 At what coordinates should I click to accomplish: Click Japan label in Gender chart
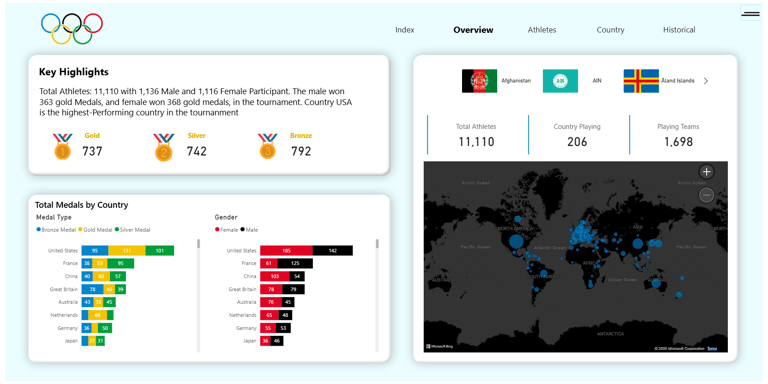[x=250, y=340]
